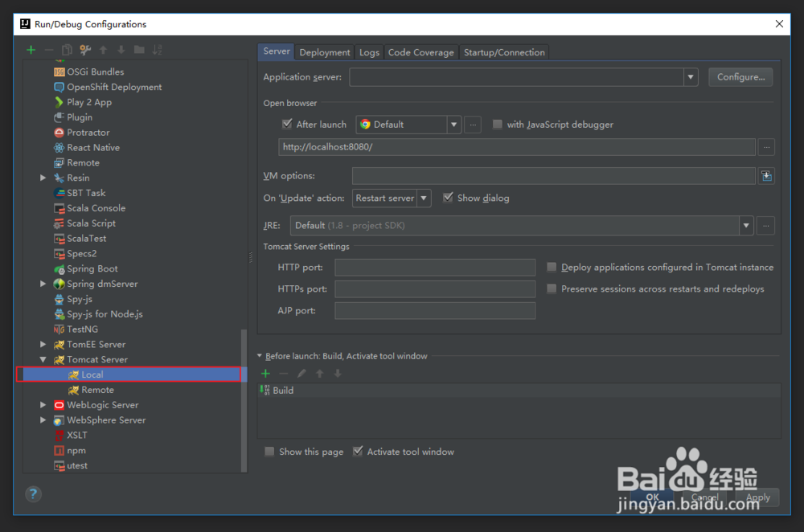
Task: Open the JRE dropdown
Action: coord(746,226)
